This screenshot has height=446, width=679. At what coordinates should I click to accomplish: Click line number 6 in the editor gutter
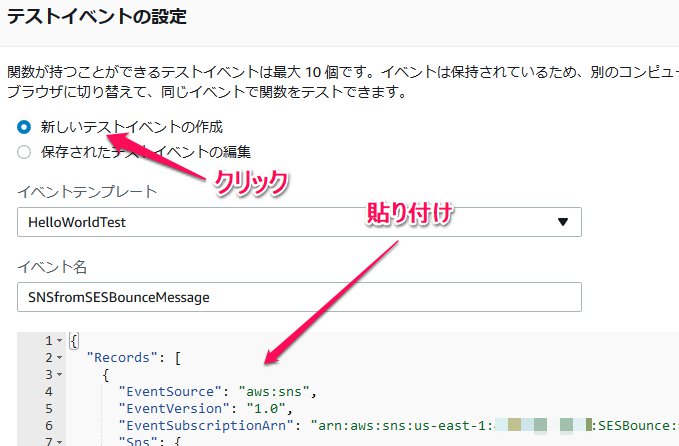tap(49, 424)
